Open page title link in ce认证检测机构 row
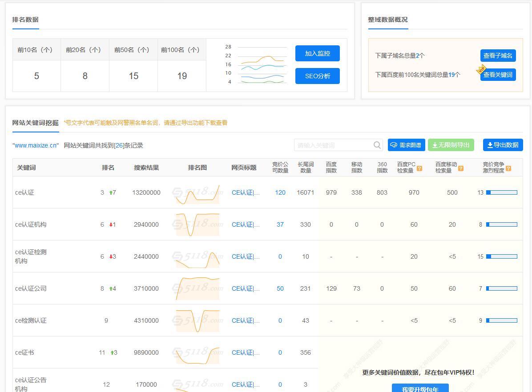 [x=246, y=257]
